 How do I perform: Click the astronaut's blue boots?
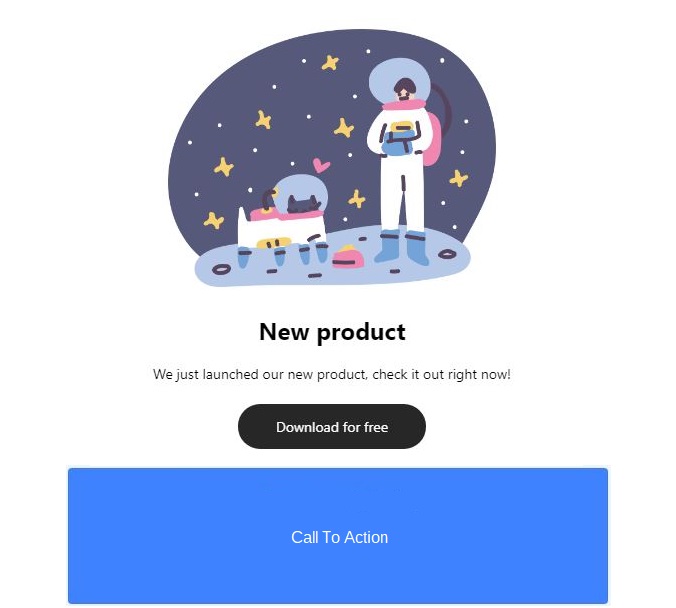coord(402,247)
